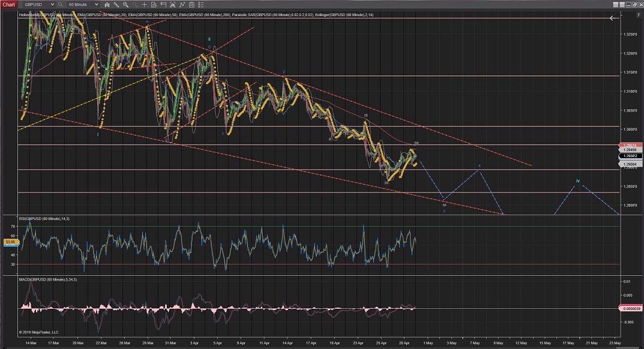Screen dimensions: 644x349
Task: Select the Chart tab label
Action: [8, 4]
